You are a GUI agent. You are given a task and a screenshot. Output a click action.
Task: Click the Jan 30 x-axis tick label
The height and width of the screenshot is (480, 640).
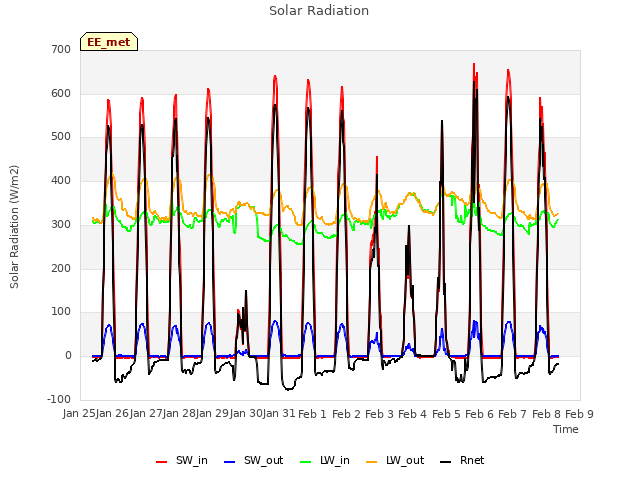[245, 414]
